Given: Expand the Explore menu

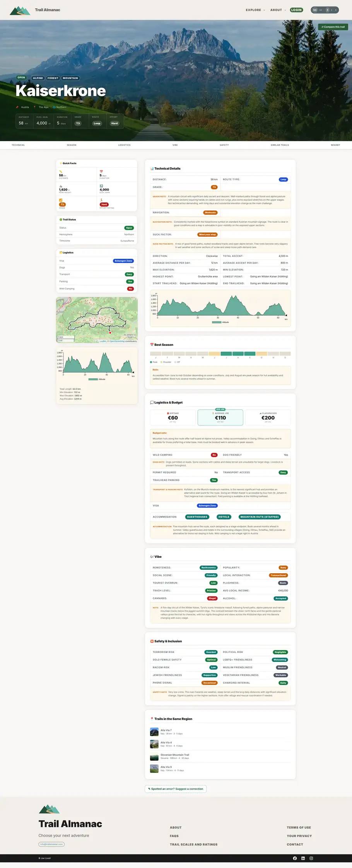Looking at the screenshot, I should (255, 10).
